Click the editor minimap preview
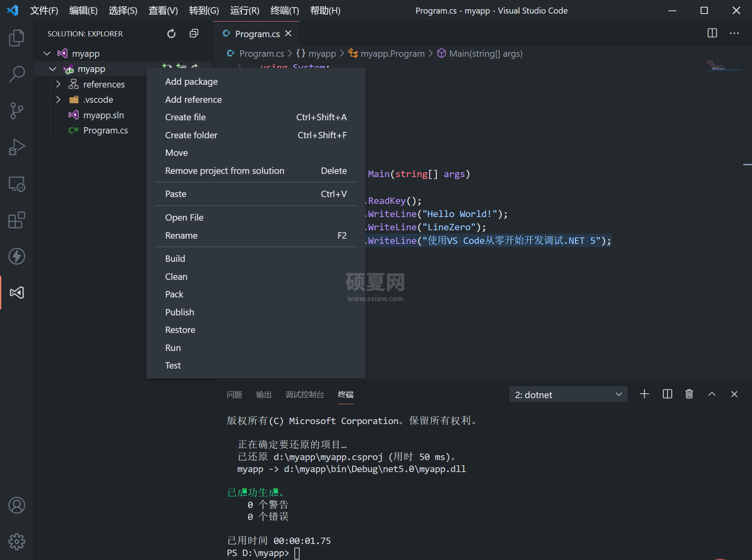 point(724,66)
